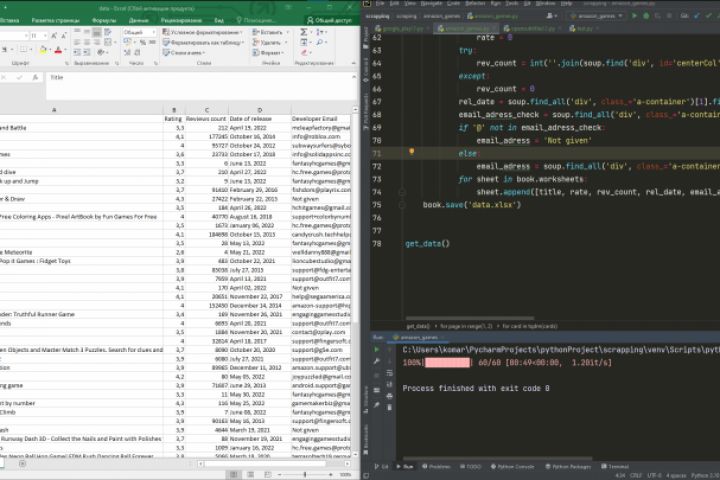Open amazon_games run configuration dropdown
The height and width of the screenshot is (480, 720).
point(597,16)
